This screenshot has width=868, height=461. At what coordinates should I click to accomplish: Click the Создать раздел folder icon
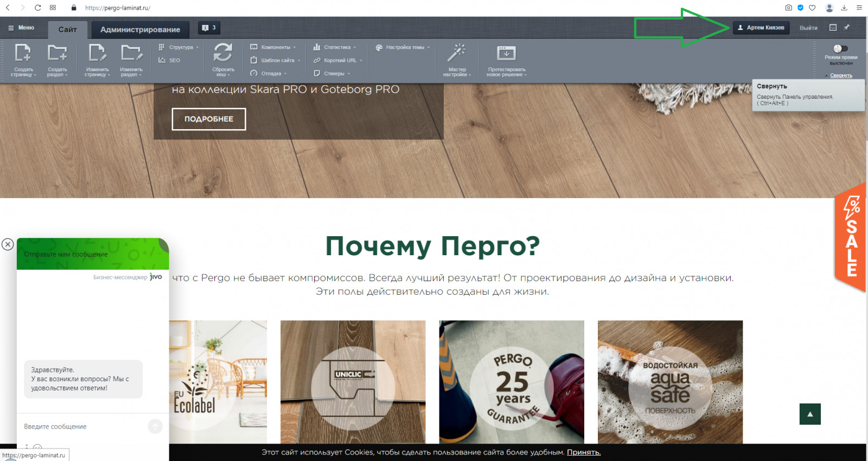[x=57, y=53]
